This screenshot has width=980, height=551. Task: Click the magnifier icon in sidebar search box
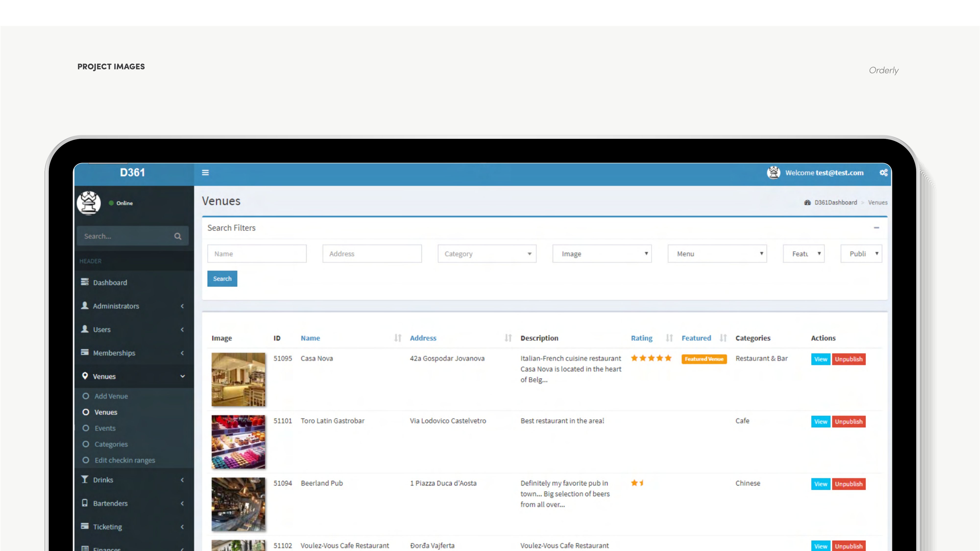[x=178, y=236]
